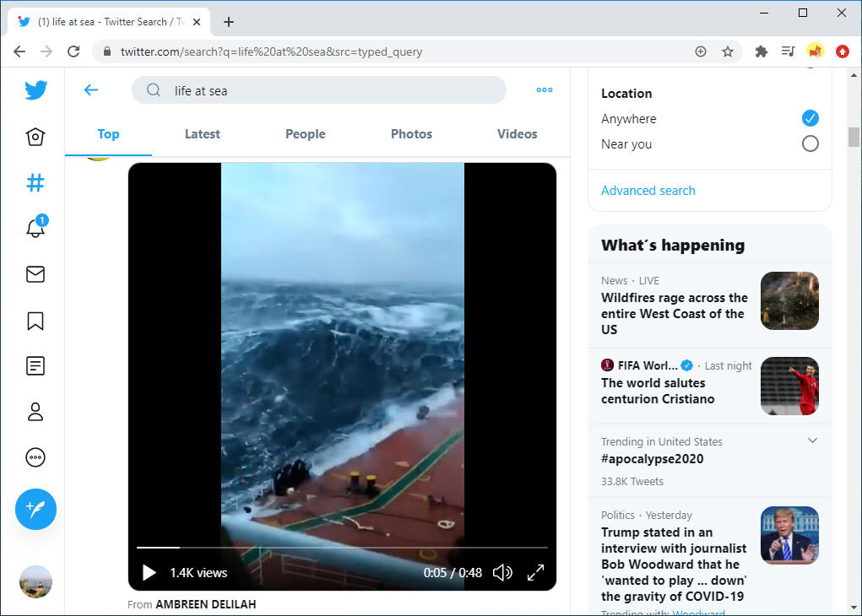This screenshot has height=616, width=862.
Task: Collapse the Trending in United States section
Action: coord(812,440)
